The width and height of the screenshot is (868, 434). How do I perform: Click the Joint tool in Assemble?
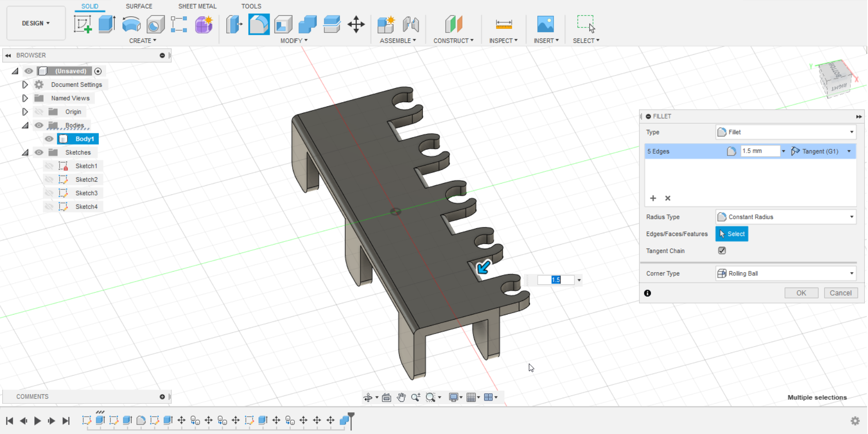pos(411,24)
